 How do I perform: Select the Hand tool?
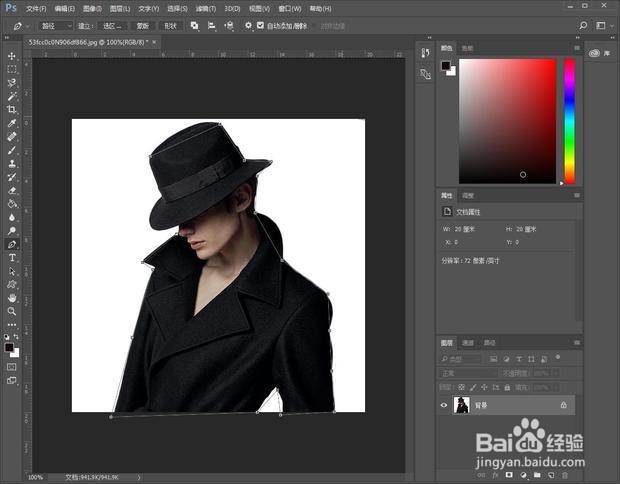[x=12, y=297]
